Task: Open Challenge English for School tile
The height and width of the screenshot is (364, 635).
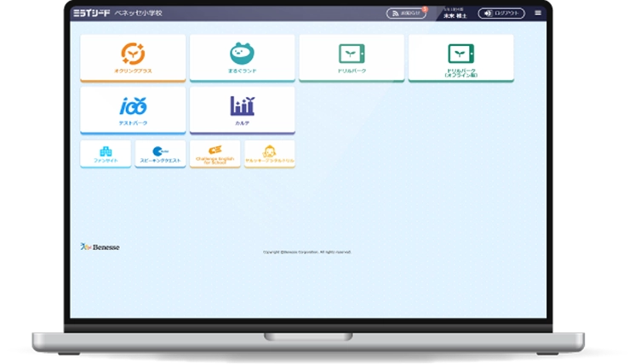Action: (215, 154)
